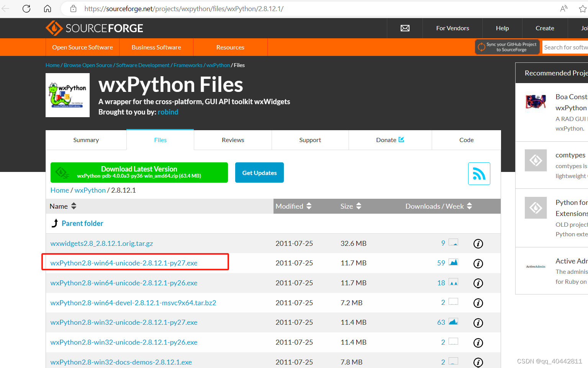Click the Get Updates button
Image resolution: width=588 pixels, height=368 pixels.
tap(259, 173)
